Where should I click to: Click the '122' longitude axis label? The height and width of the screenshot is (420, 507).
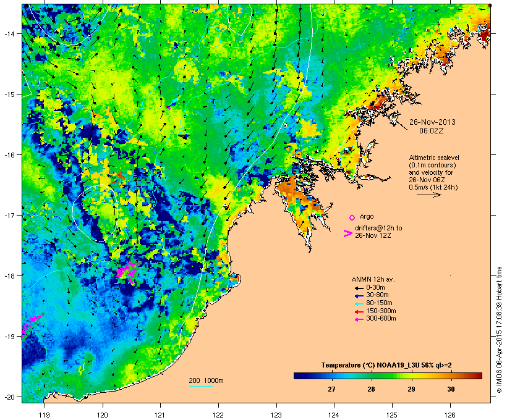pyautogui.click(x=218, y=415)
